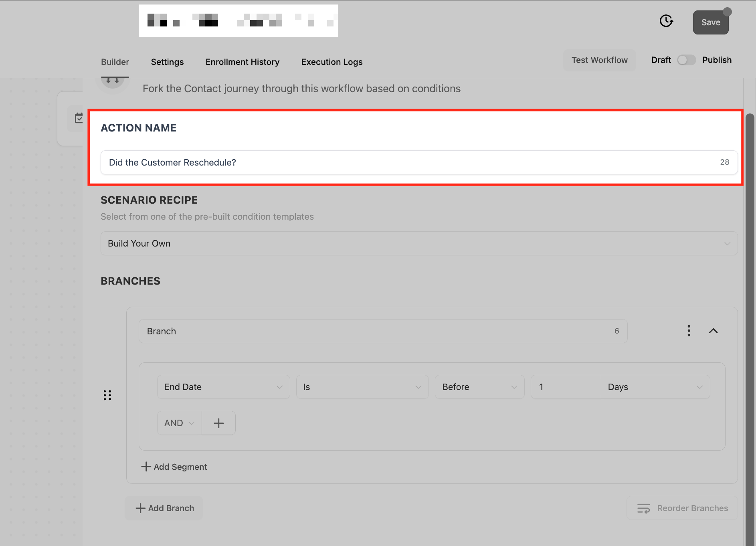Open the AND logic dropdown
This screenshot has height=546, width=756.
point(179,423)
